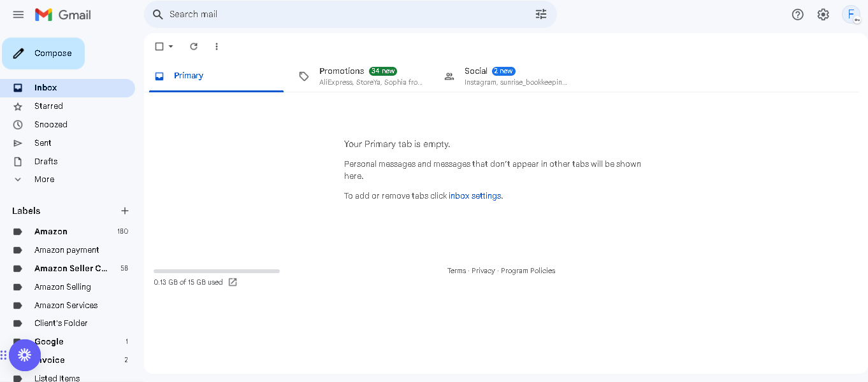
Task: Open the Program Policies link
Action: click(528, 271)
